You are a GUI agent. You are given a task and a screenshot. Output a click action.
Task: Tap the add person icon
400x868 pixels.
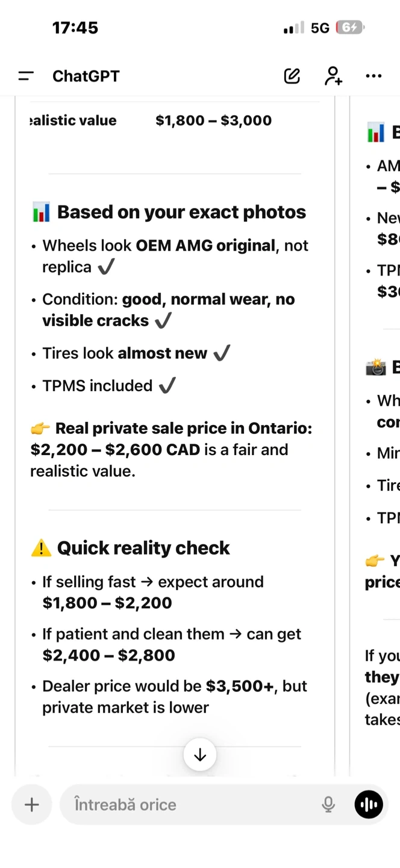coord(333,76)
